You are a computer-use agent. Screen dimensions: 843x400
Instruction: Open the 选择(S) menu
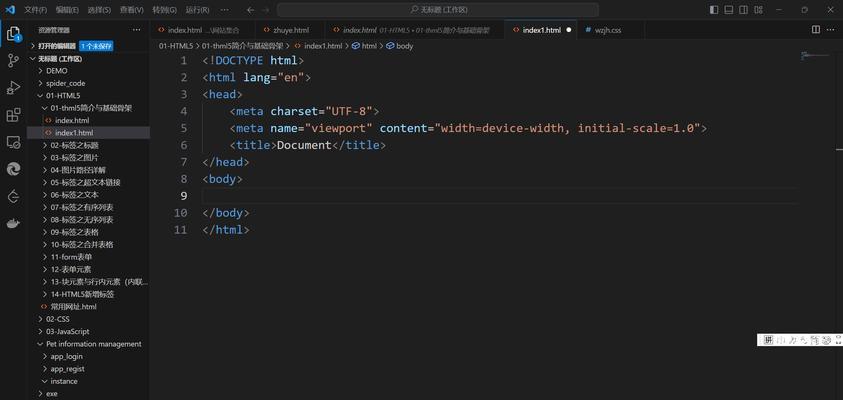99,10
